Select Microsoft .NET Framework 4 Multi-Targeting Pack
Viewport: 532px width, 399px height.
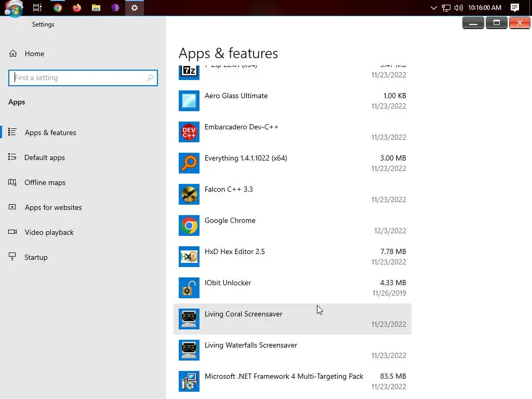284,377
